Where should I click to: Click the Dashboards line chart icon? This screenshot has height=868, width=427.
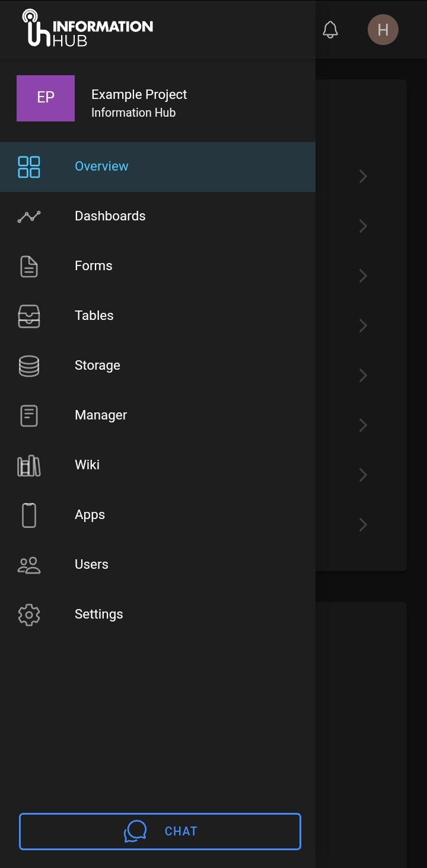point(29,216)
